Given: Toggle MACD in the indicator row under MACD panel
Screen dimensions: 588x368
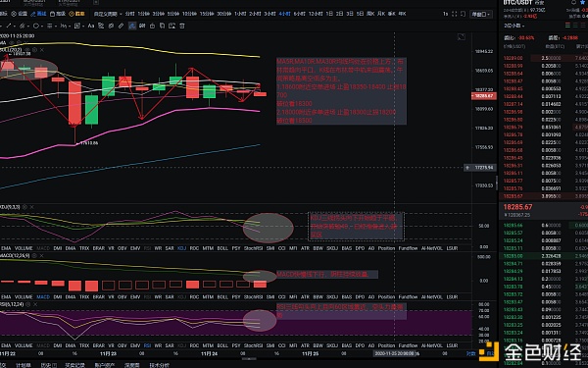Looking at the screenshot, I should 43,296.
